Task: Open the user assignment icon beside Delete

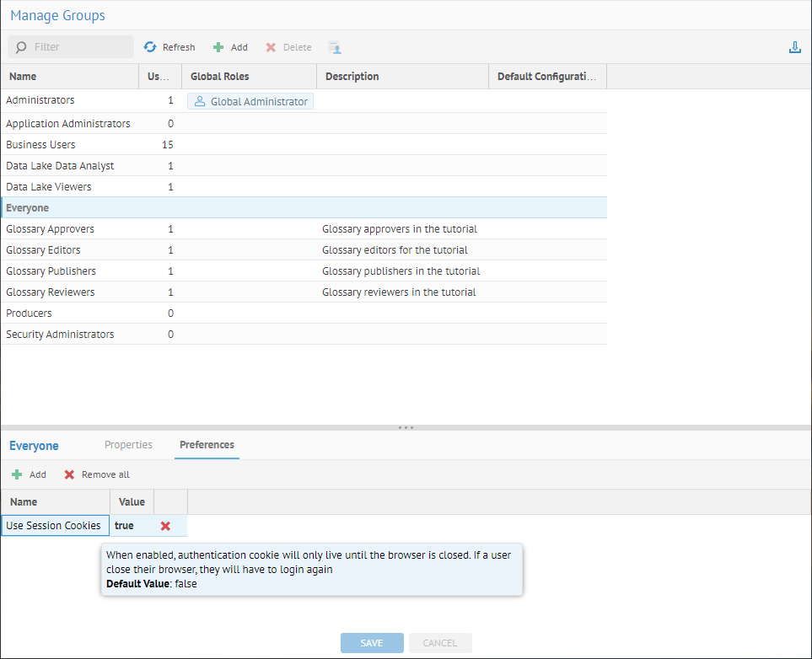Action: (x=335, y=47)
